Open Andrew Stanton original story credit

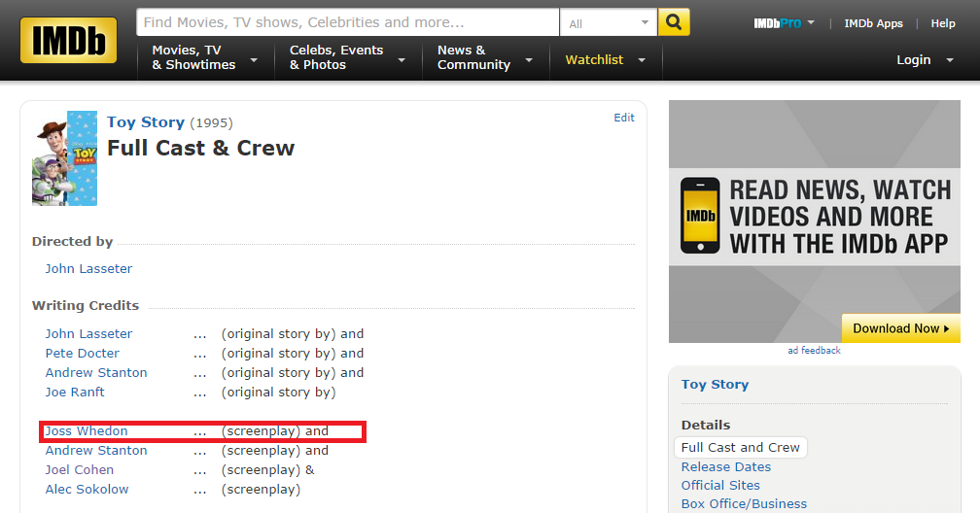tap(96, 372)
